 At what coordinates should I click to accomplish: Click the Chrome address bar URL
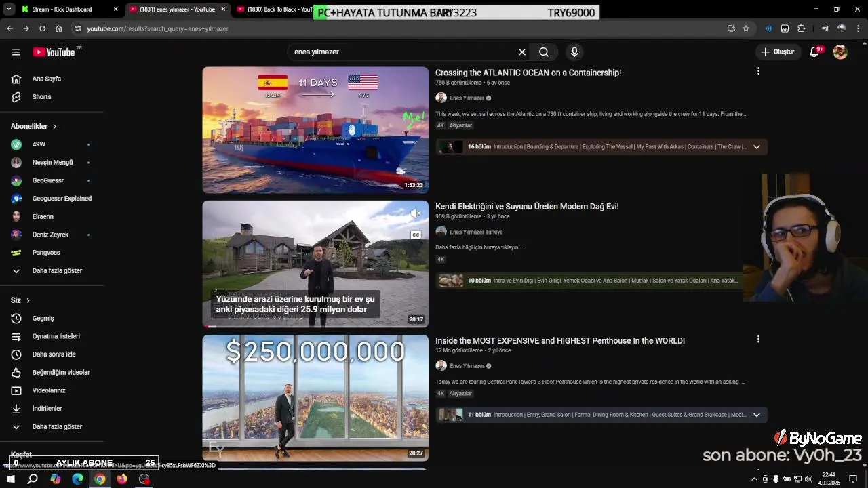157,28
